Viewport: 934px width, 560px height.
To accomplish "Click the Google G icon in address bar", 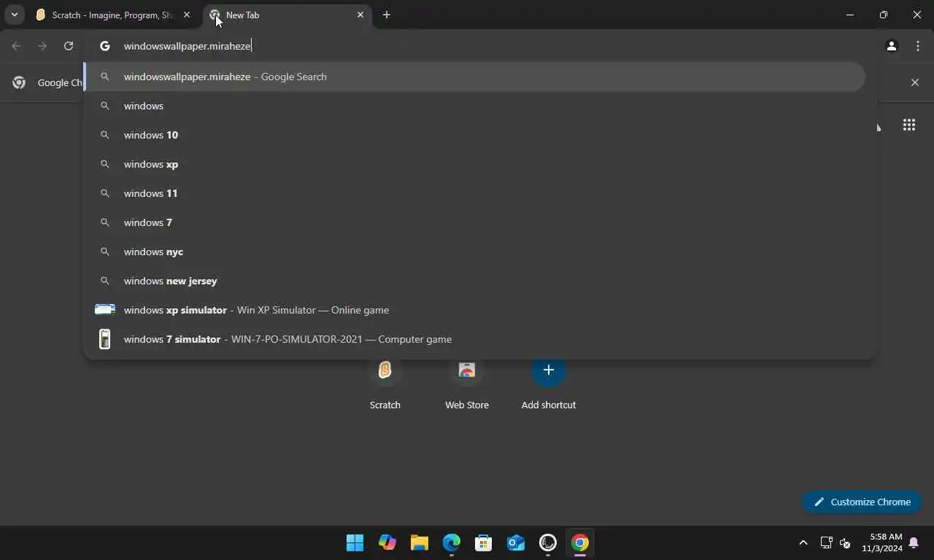I will 105,46.
